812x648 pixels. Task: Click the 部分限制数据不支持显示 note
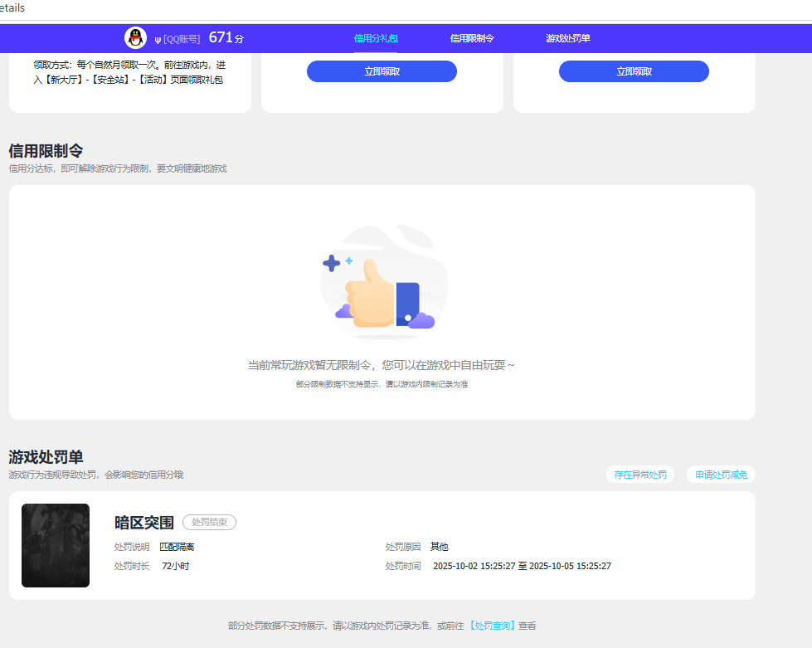(x=382, y=384)
